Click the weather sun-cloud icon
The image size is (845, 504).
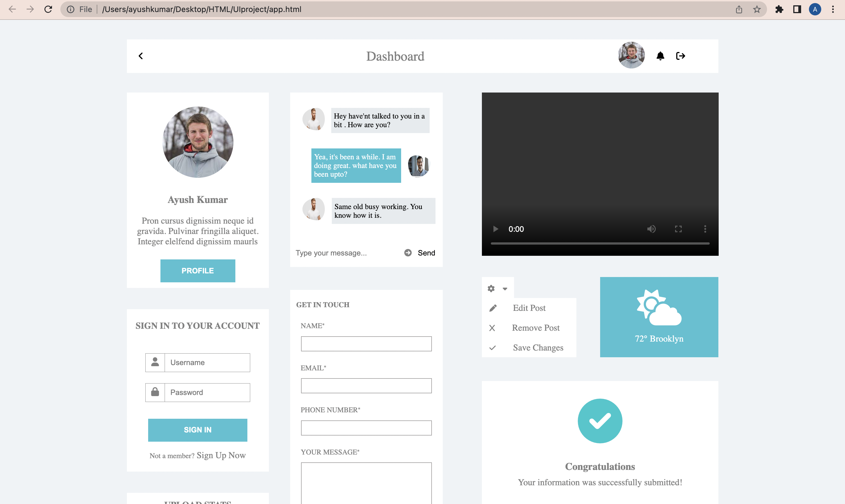point(659,308)
